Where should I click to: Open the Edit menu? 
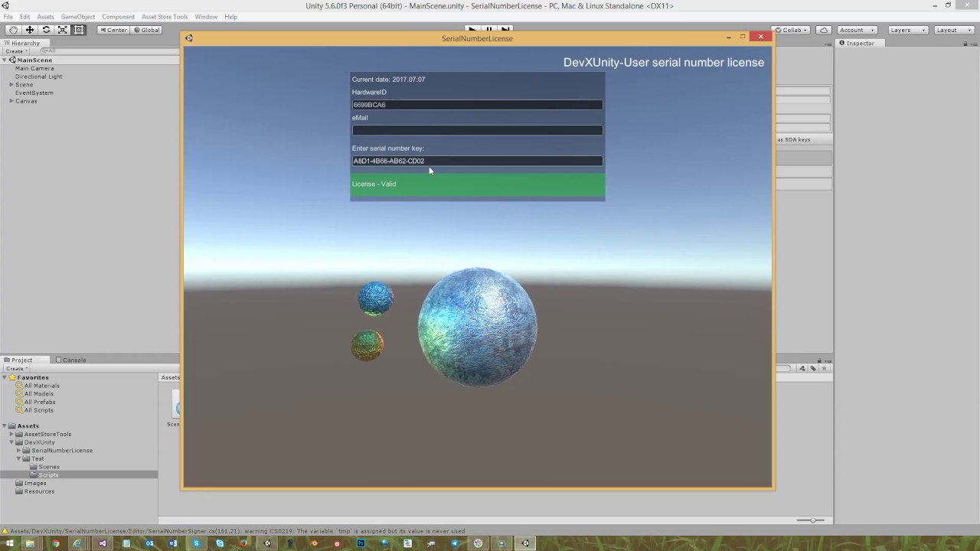pos(25,17)
